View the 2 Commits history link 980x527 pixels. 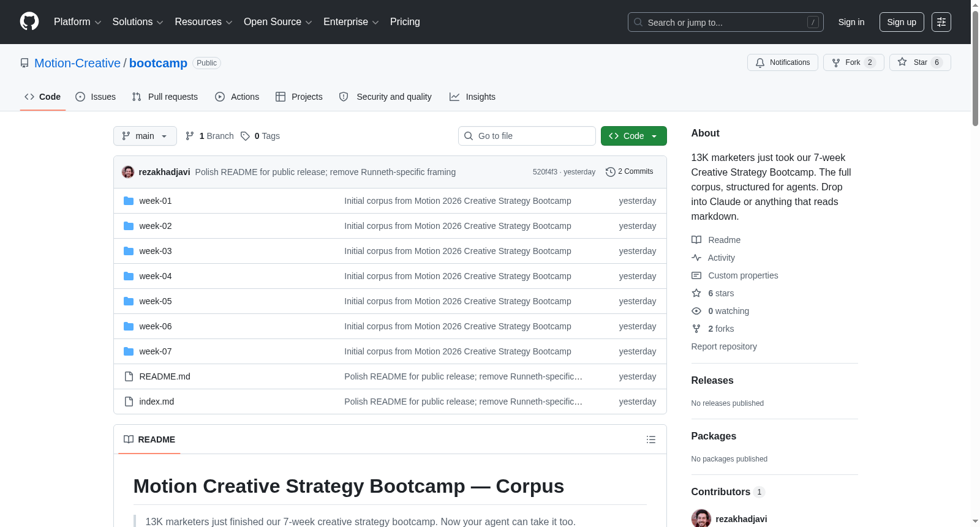click(x=630, y=172)
